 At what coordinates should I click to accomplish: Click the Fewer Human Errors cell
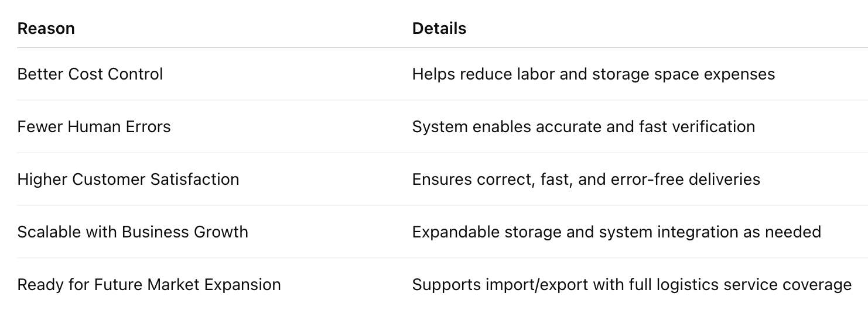click(x=94, y=127)
